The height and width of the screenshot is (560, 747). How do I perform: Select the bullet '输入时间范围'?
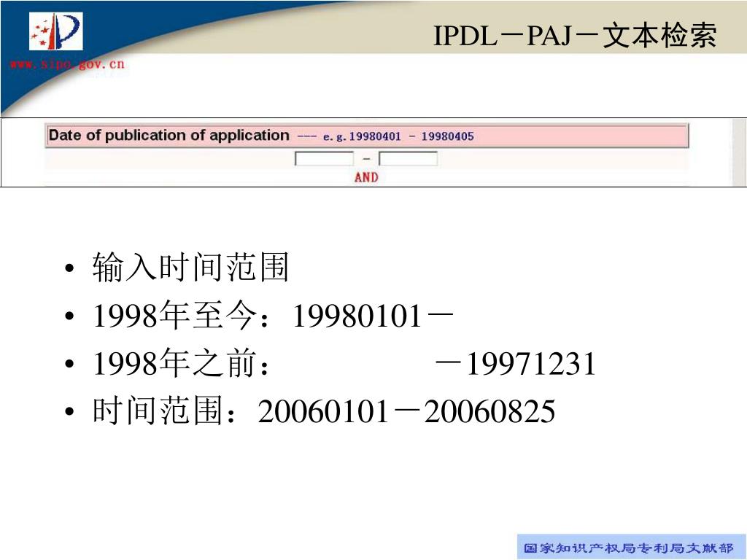pyautogui.click(x=190, y=267)
